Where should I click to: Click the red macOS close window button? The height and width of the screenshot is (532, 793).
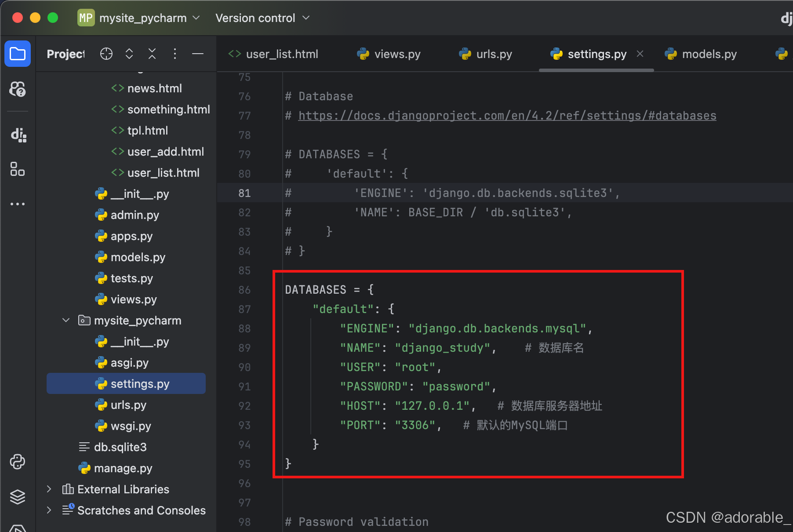pos(18,18)
